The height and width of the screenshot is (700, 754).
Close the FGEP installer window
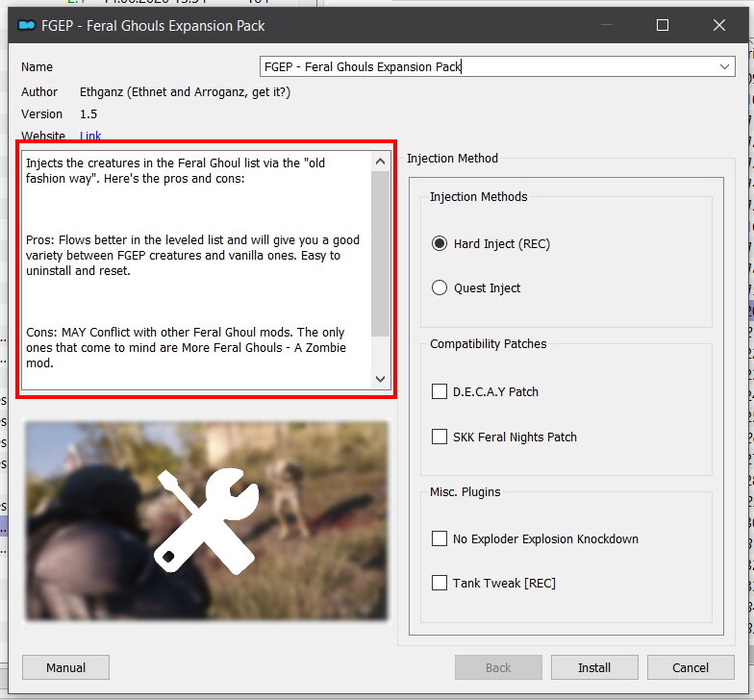point(719,25)
